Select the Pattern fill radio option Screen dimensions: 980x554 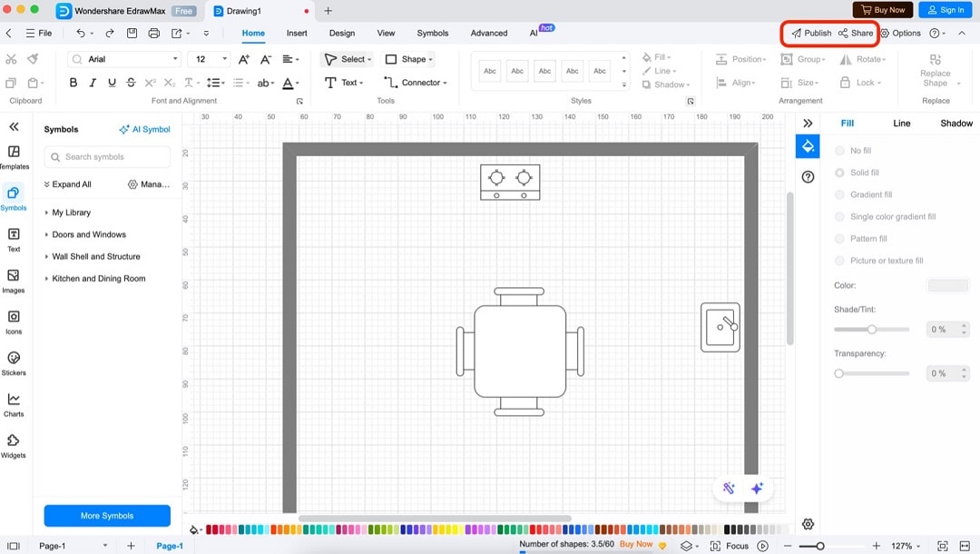[839, 238]
